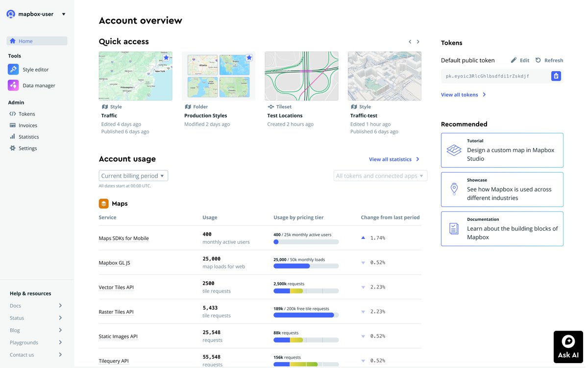Image resolution: width=588 pixels, height=368 pixels.
Task: Open Showcase industries card
Action: (502, 189)
